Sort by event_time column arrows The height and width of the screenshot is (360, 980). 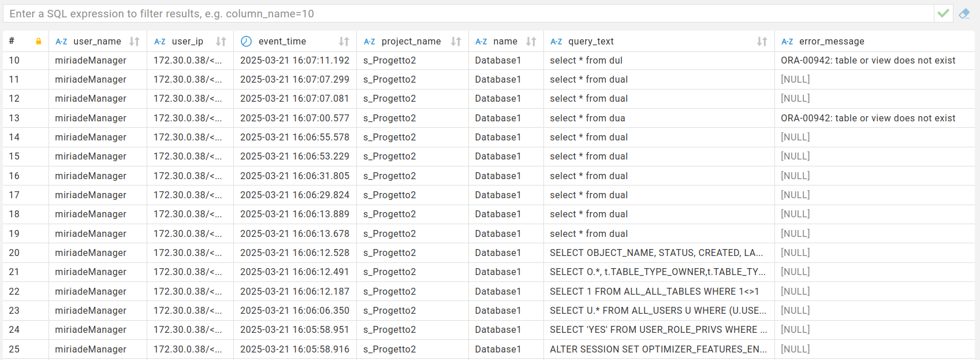tap(344, 42)
